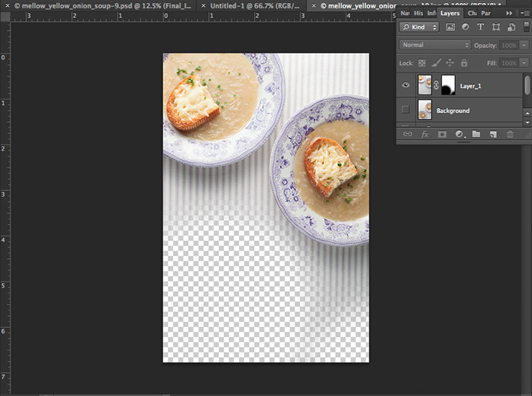Screen dimensions: 532x396
Task: Select the Background layer name
Action: click(x=453, y=111)
